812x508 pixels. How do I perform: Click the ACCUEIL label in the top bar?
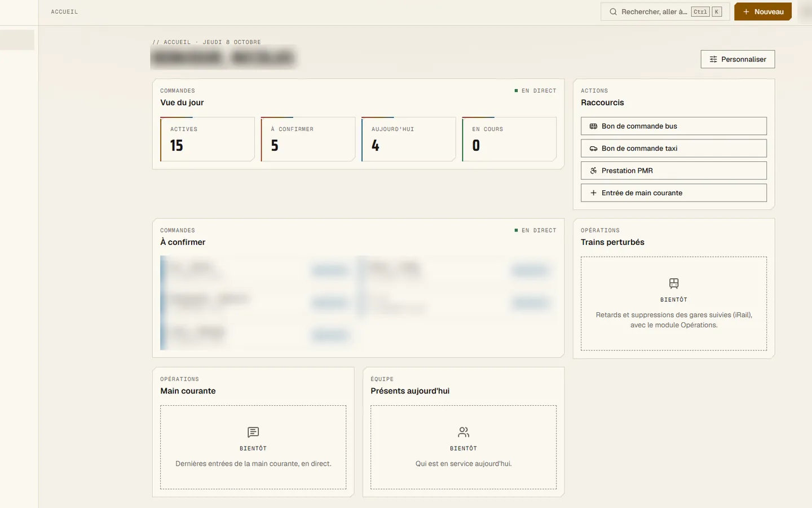point(65,12)
